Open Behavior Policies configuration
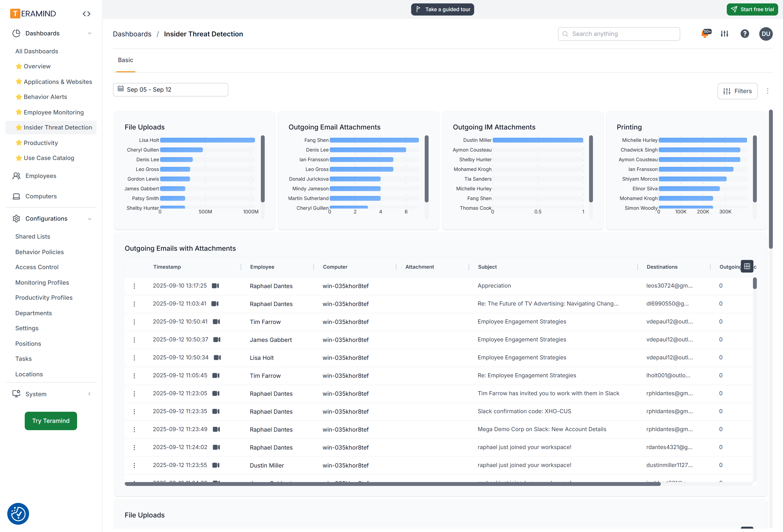The height and width of the screenshot is (532, 783). pyautogui.click(x=40, y=252)
